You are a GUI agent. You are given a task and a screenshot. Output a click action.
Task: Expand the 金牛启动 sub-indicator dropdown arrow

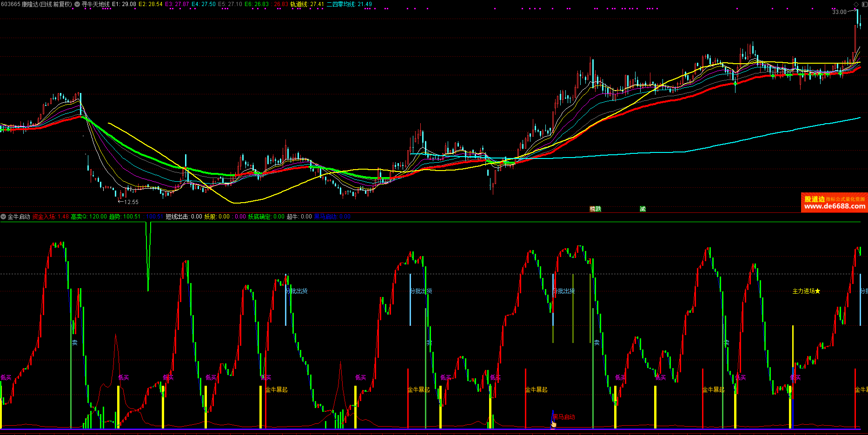pos(4,217)
